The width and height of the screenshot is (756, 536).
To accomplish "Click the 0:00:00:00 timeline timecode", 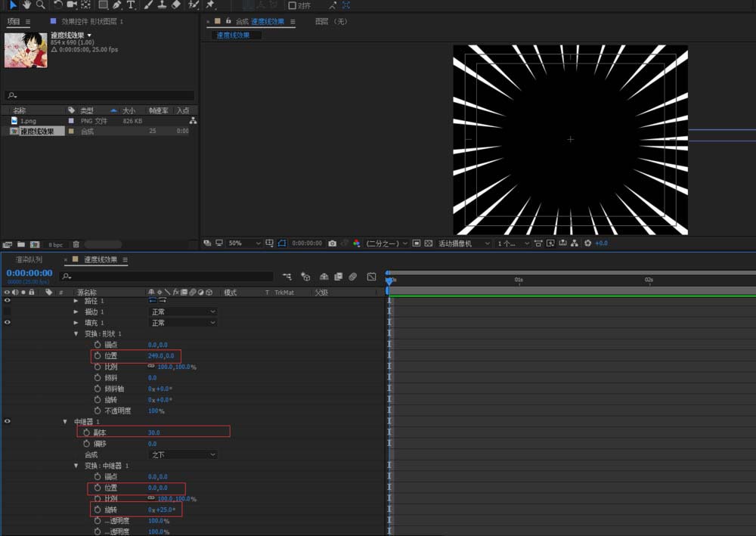I will [29, 273].
